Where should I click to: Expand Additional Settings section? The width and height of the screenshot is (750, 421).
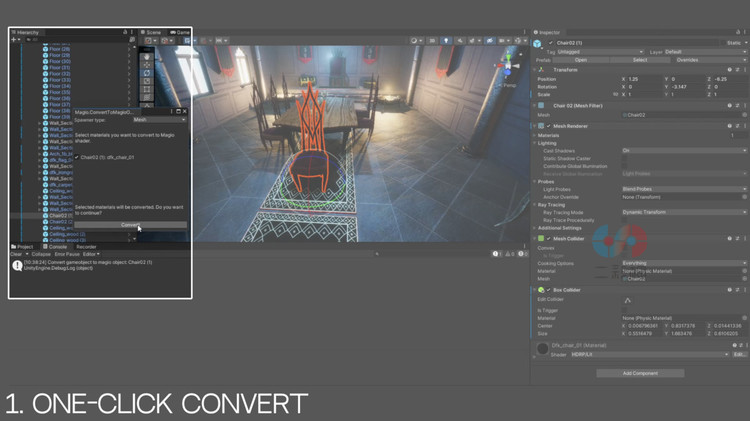click(x=535, y=228)
